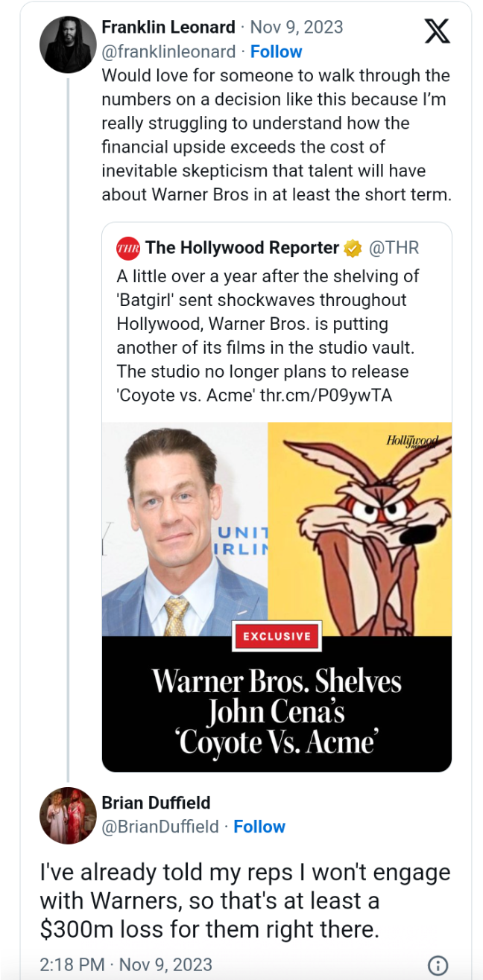This screenshot has width=483, height=980.
Task: Open the John Cena photo thumbnail
Action: pos(184,529)
